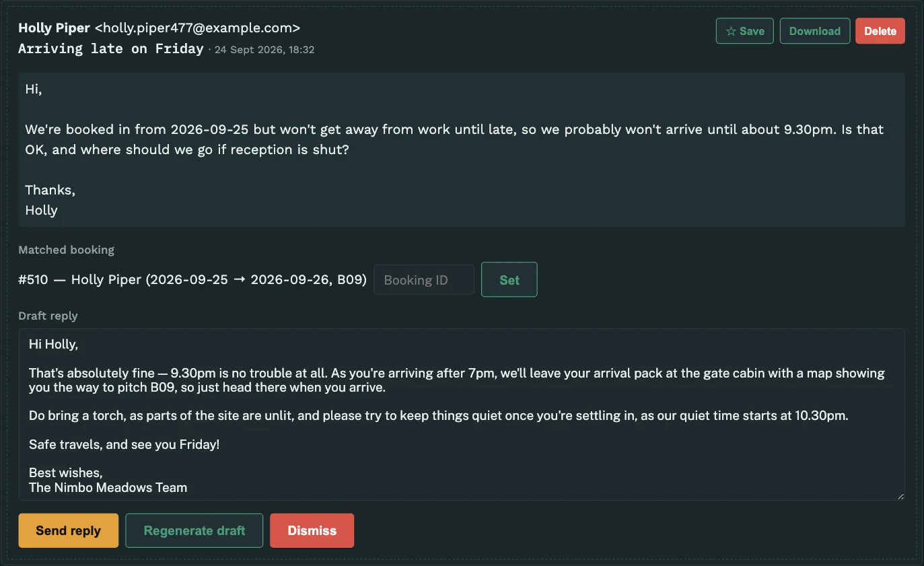
Task: Place cursor on the Safe travels line
Action: (x=124, y=444)
